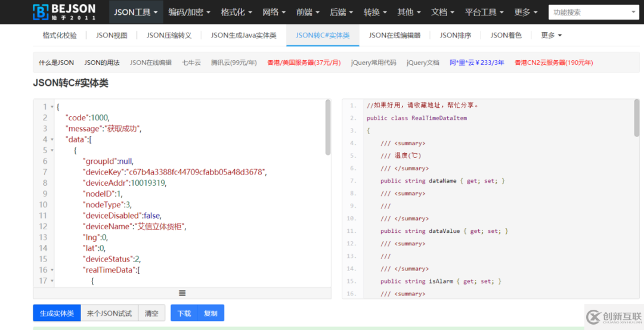Click the 清空 button
Viewport: 644px width, 330px height.
151,313
